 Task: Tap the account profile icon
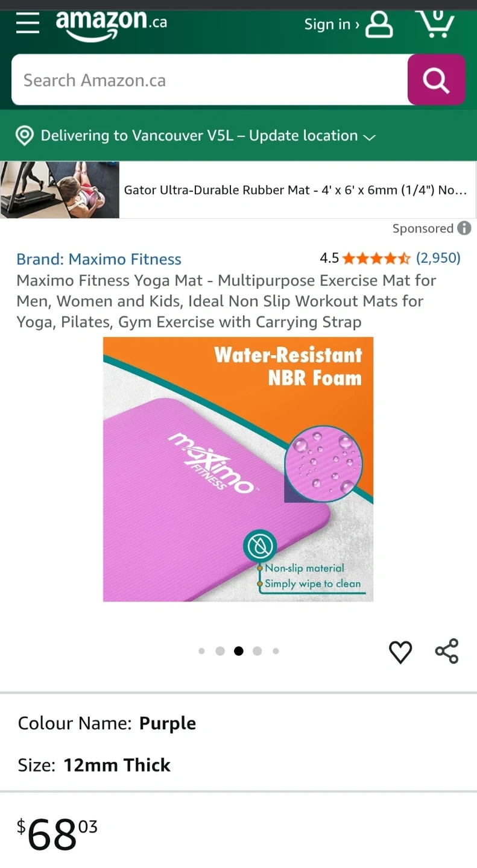click(379, 25)
